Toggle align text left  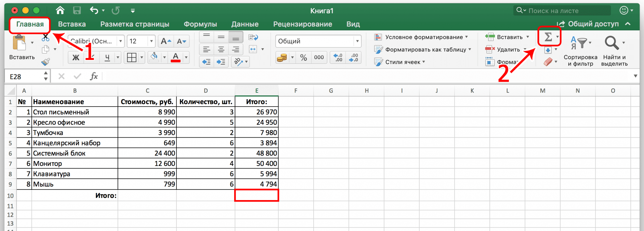tap(206, 49)
